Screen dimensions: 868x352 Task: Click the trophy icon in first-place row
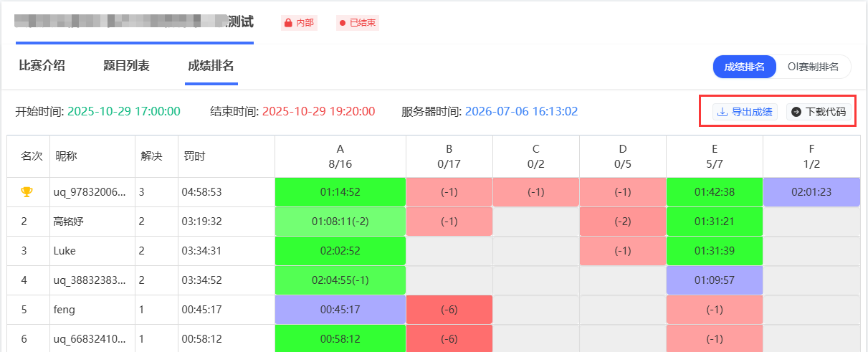(27, 192)
